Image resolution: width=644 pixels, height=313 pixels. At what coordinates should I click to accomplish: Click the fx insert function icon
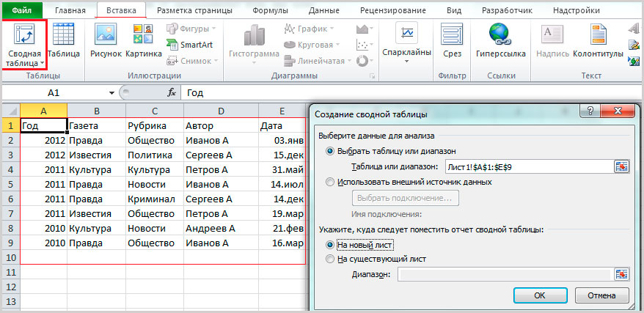pyautogui.click(x=172, y=93)
